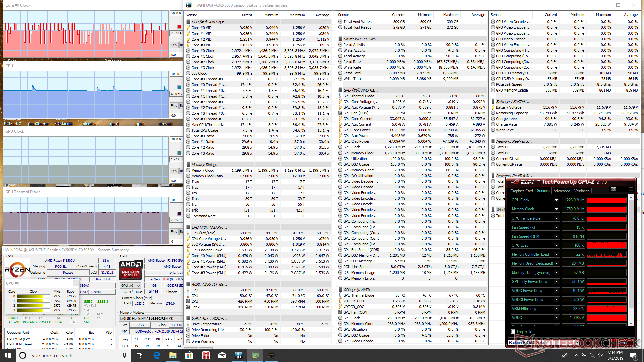Open Task View from the taskbar
Screen dimensions: 644x362
coord(140,355)
